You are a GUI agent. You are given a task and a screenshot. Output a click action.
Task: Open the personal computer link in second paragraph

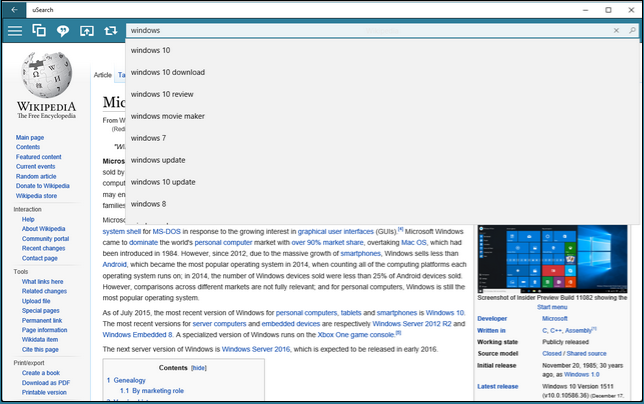[x=223, y=243]
